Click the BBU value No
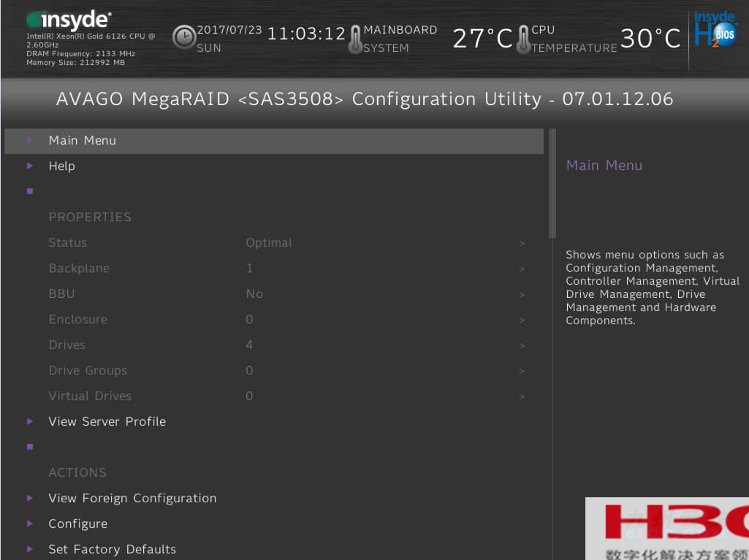The width and height of the screenshot is (749, 560). (x=254, y=294)
